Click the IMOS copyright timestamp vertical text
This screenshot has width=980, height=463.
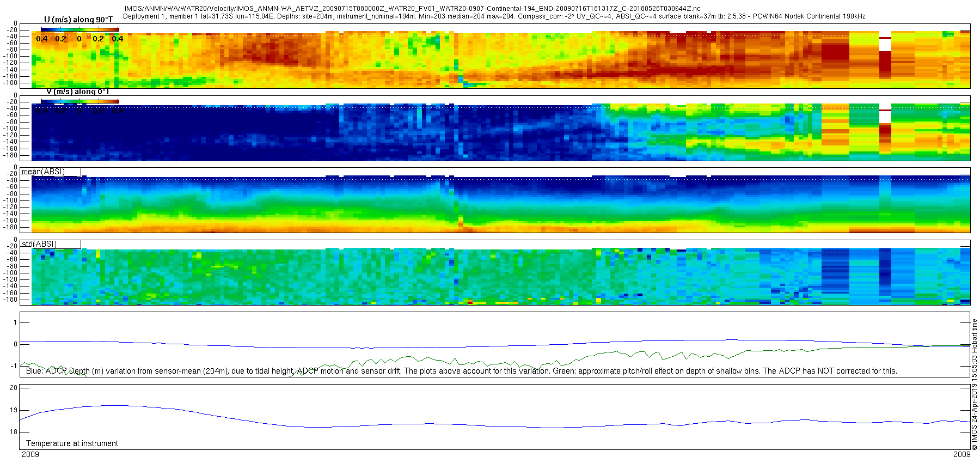975,385
